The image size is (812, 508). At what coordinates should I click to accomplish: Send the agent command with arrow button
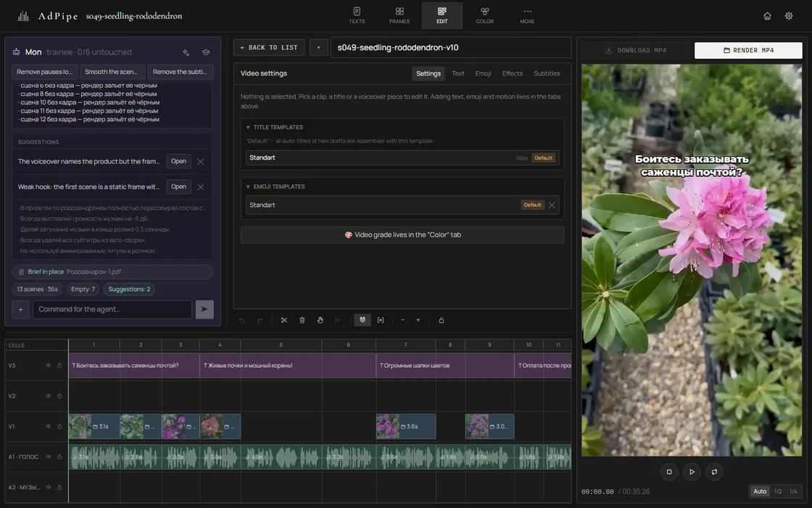[x=204, y=309]
